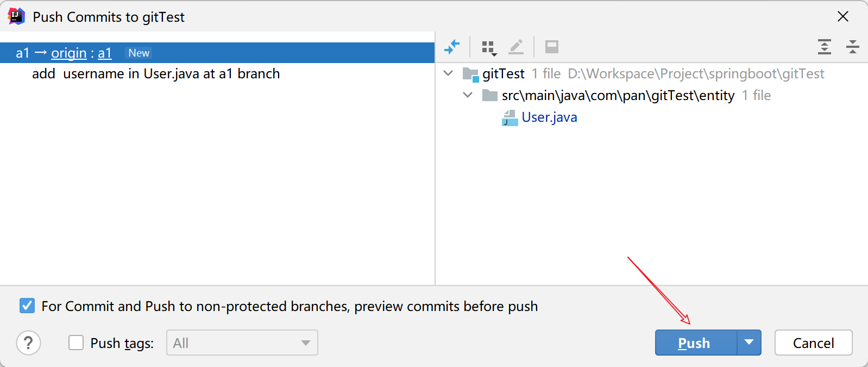Click the origin remote link
Image resolution: width=868 pixels, height=367 pixels.
coord(69,53)
